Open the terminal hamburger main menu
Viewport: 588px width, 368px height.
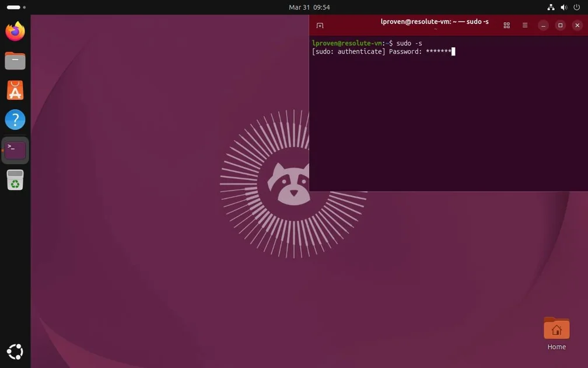[524, 26]
